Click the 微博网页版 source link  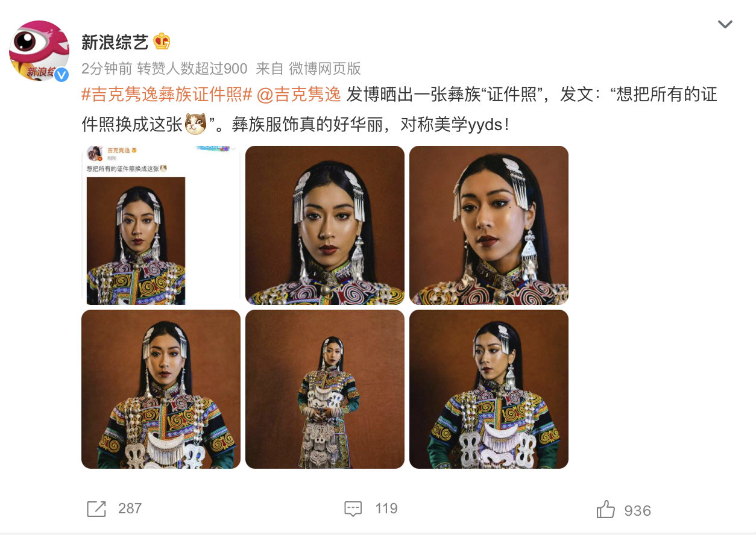pos(325,68)
